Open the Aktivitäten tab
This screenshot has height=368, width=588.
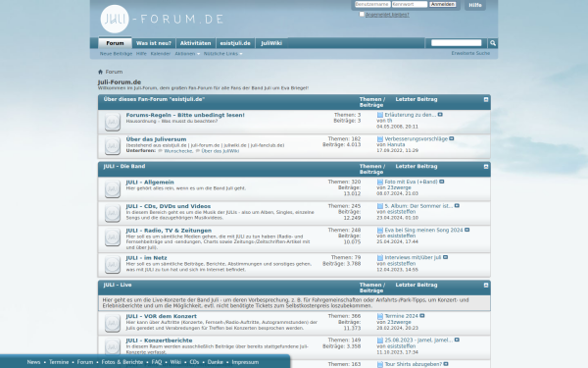[195, 43]
